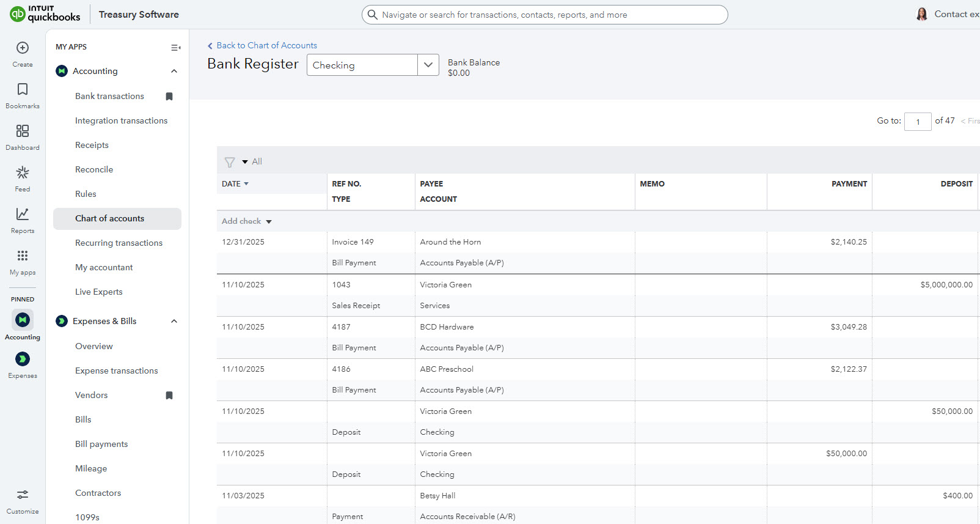The width and height of the screenshot is (980, 524).
Task: Open 1099s menu item
Action: pyautogui.click(x=87, y=517)
